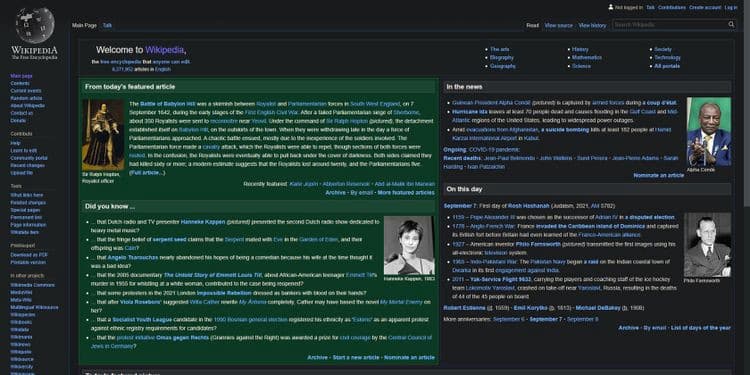Open About Wikipedia in the sidebar
750x375 pixels.
click(x=27, y=106)
